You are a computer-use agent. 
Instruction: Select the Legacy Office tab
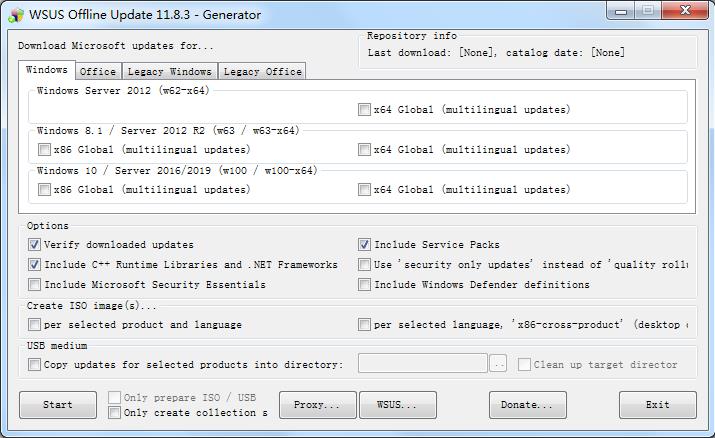[x=263, y=72]
